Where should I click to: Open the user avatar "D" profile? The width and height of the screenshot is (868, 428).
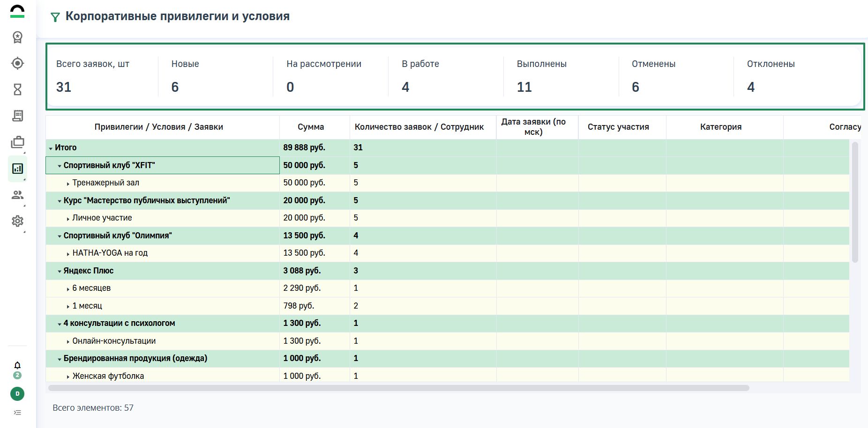(17, 394)
